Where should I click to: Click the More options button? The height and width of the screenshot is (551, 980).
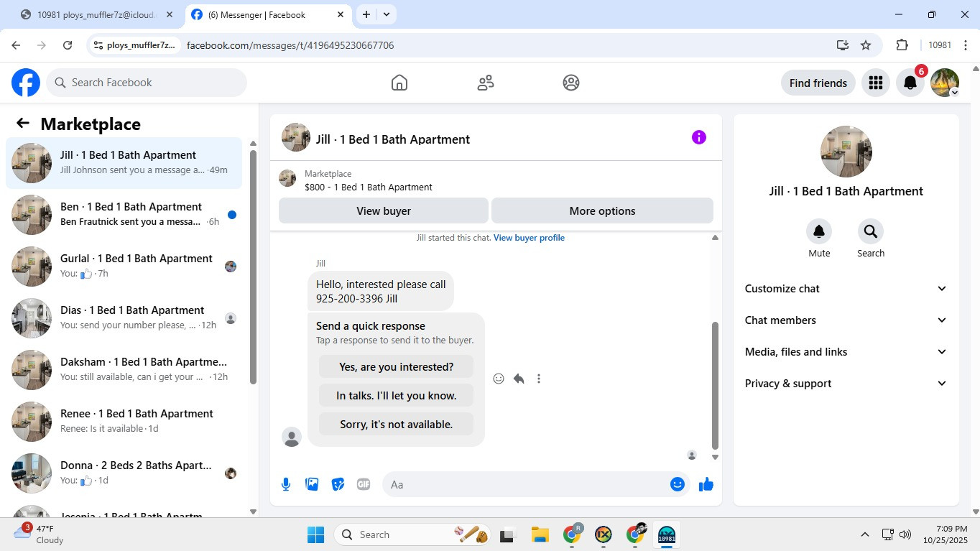pyautogui.click(x=602, y=211)
